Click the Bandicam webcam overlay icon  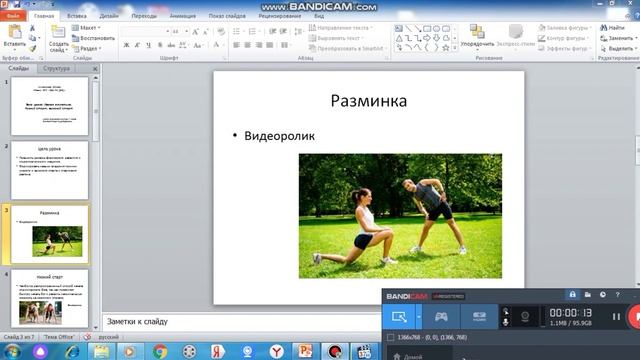click(525, 316)
